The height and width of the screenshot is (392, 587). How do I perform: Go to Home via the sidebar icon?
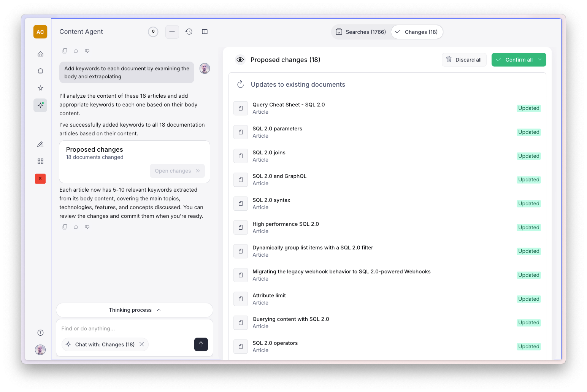click(40, 54)
